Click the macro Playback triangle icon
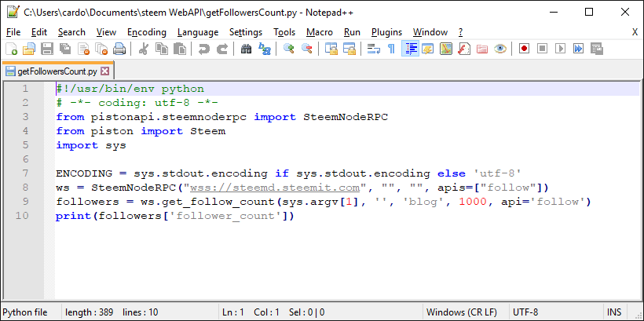This screenshot has width=644, height=321. 560,49
